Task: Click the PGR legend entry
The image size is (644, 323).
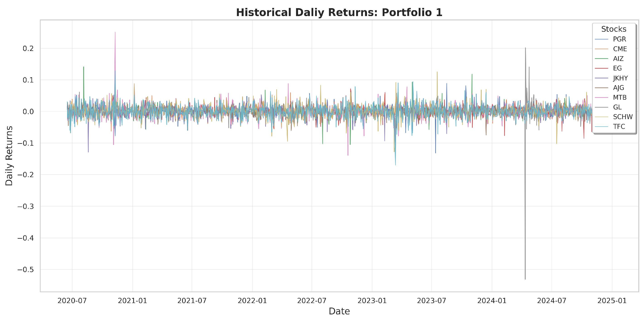Action: point(619,39)
